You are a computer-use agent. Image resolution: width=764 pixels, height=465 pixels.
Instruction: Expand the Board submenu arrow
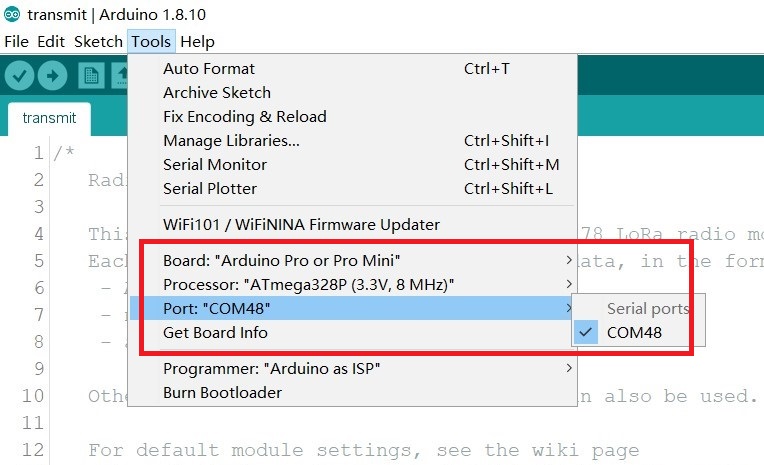click(569, 260)
